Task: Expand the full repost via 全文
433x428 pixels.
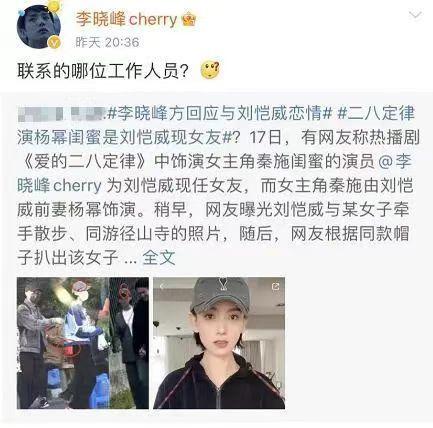Action: (x=159, y=257)
